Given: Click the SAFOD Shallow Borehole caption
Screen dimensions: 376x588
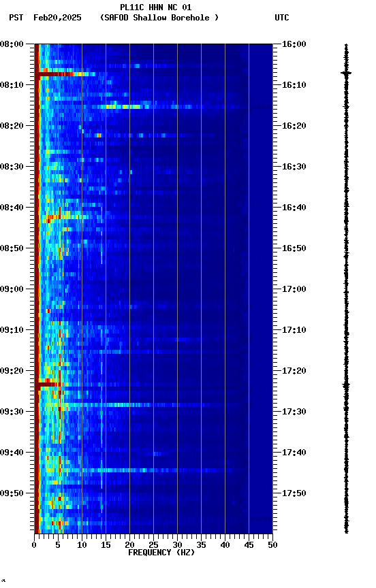Looking at the screenshot, I should pos(159,18).
